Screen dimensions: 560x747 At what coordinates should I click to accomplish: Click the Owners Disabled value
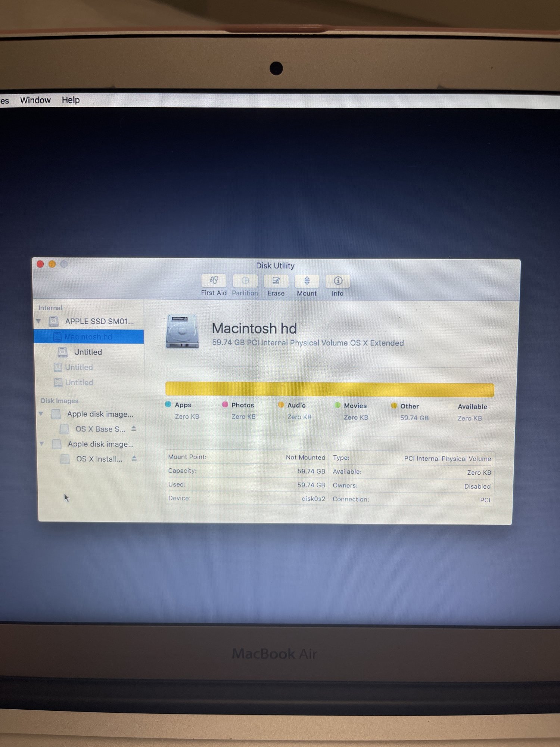pos(477,486)
